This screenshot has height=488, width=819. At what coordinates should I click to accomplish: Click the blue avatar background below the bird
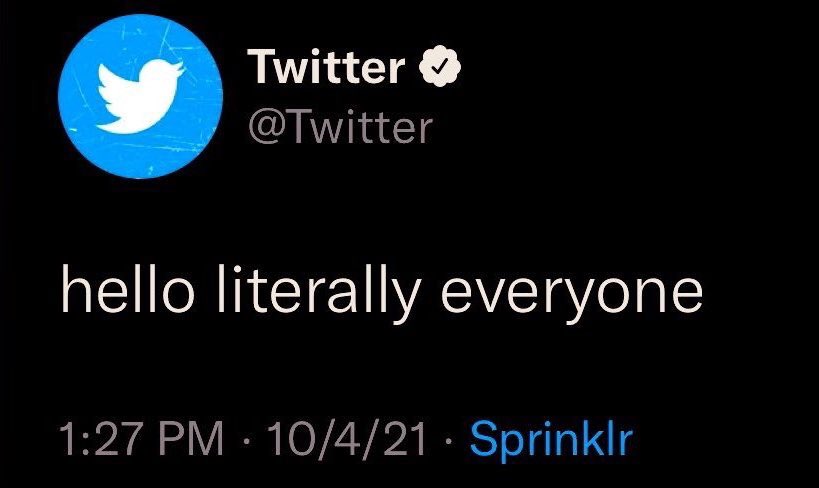tap(141, 155)
